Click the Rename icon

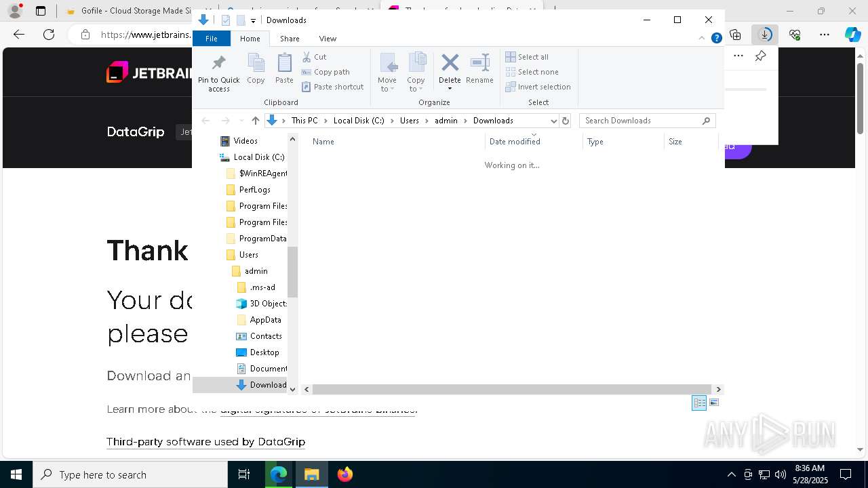pyautogui.click(x=479, y=63)
